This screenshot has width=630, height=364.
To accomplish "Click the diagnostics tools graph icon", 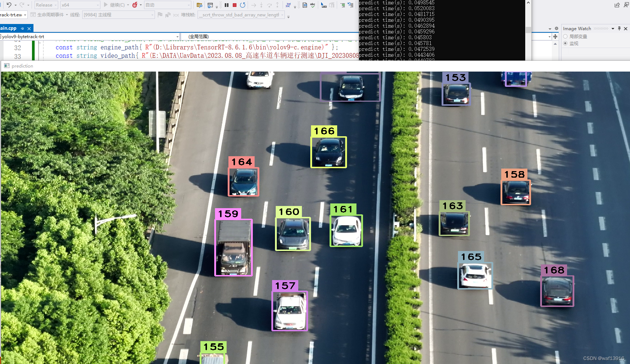I will [288, 5].
